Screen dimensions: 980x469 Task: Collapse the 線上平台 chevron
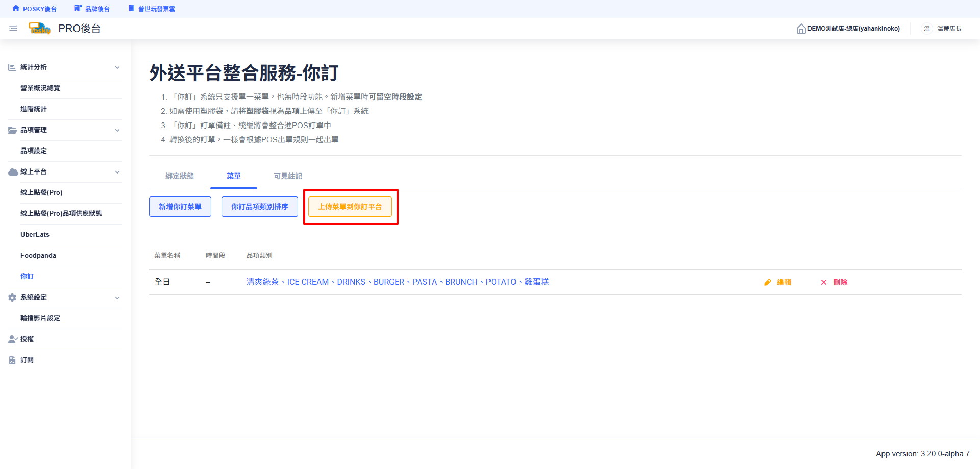pos(117,172)
